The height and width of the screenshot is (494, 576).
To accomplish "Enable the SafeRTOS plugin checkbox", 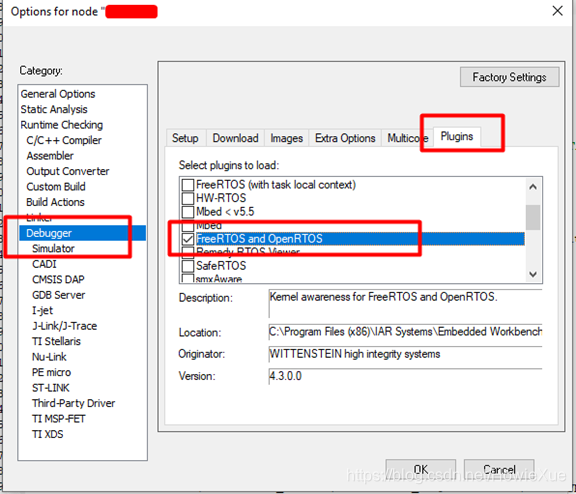I will (188, 266).
